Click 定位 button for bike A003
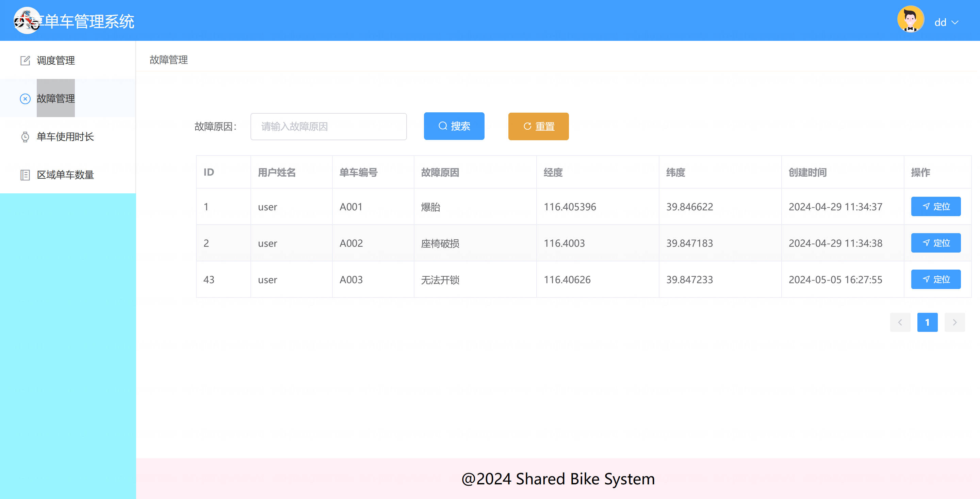980x499 pixels. 935,279
